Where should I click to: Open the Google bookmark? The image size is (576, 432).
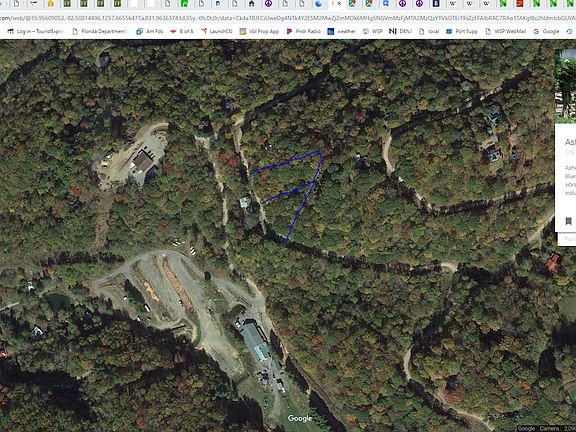click(546, 32)
